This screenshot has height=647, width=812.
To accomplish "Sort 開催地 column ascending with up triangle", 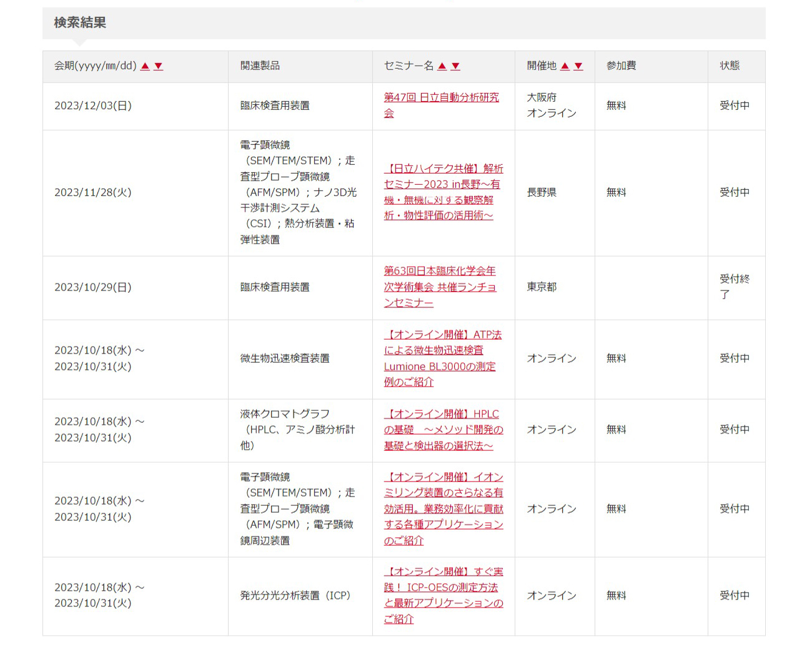I will [565, 66].
